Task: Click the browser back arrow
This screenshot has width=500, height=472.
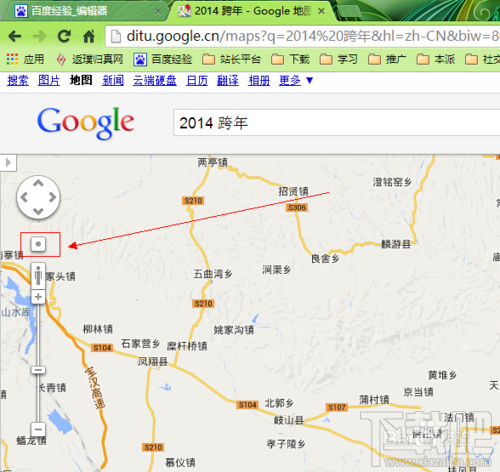Action: (14, 36)
